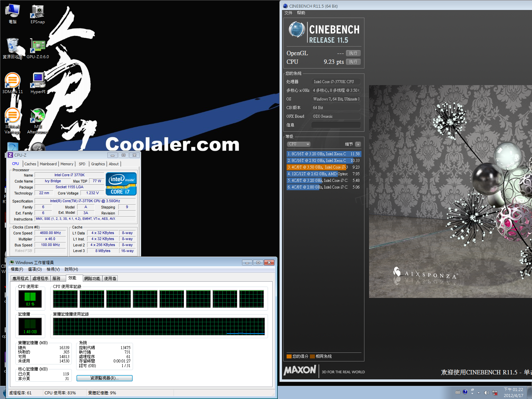Open the clock showing 01:22
Viewport: 532px width, 399px height.
(513, 393)
